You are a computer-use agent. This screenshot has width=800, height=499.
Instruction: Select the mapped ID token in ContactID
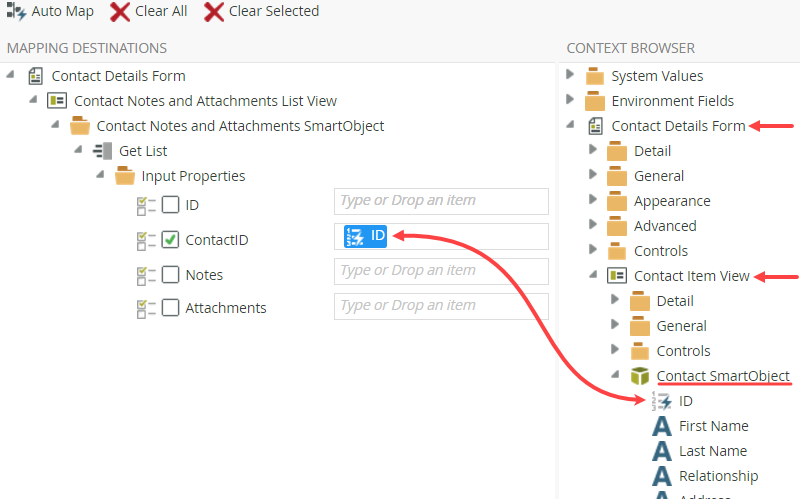coord(365,236)
